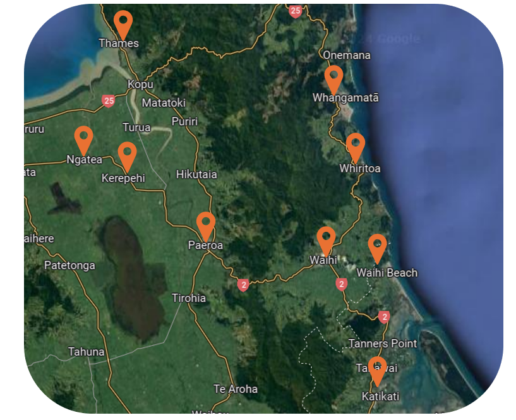The width and height of the screenshot is (516, 420).
Task: Select the orange pin at Whangamatā
Action: (x=333, y=80)
